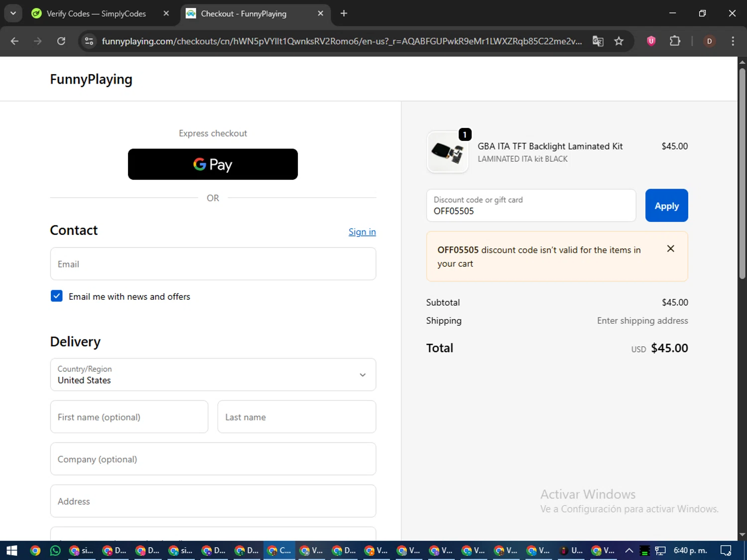747x560 pixels.
Task: Click the Discount code or gift card field
Action: [531, 205]
